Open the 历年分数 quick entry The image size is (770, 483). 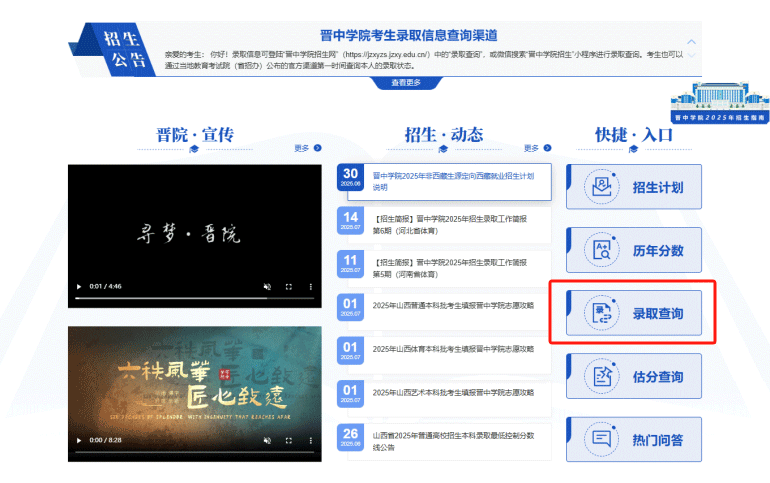(634, 250)
